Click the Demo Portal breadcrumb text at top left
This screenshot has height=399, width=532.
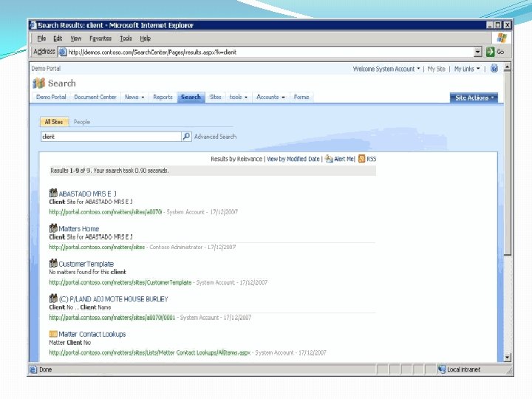[46, 69]
